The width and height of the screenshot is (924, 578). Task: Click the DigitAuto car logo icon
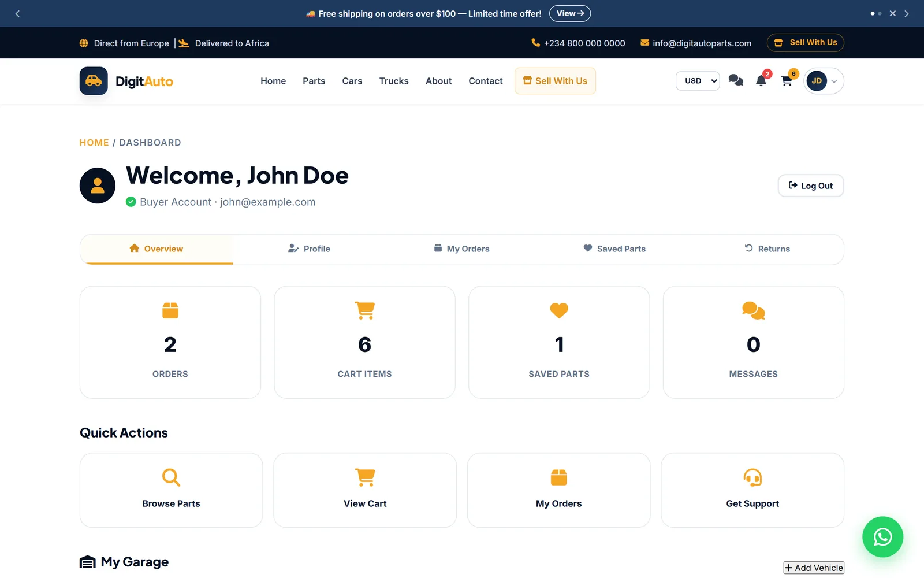pyautogui.click(x=94, y=81)
